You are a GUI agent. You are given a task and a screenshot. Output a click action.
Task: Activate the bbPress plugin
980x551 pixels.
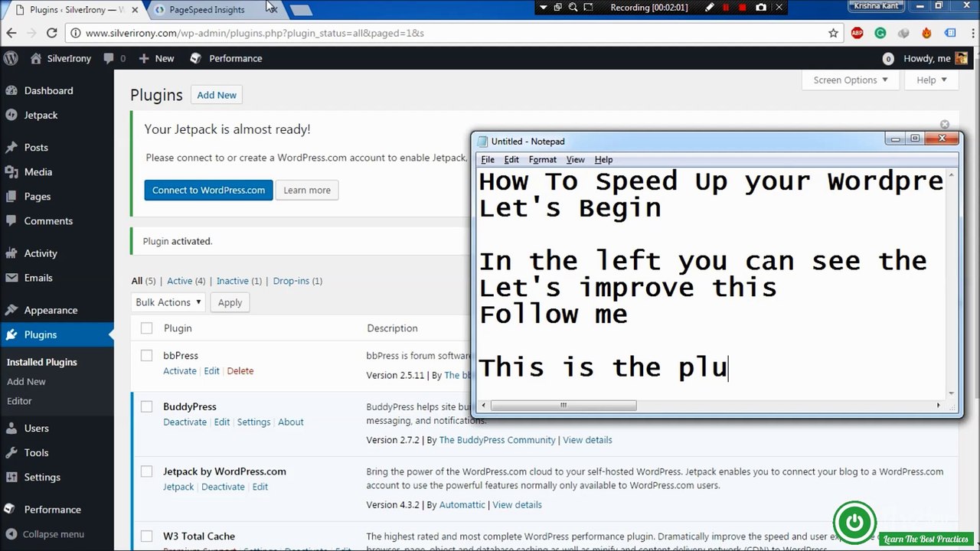click(180, 371)
